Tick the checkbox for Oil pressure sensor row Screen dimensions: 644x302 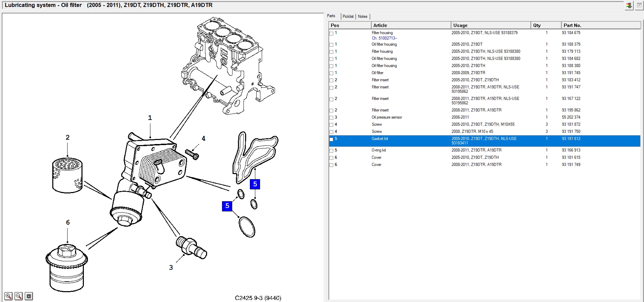pyautogui.click(x=331, y=118)
